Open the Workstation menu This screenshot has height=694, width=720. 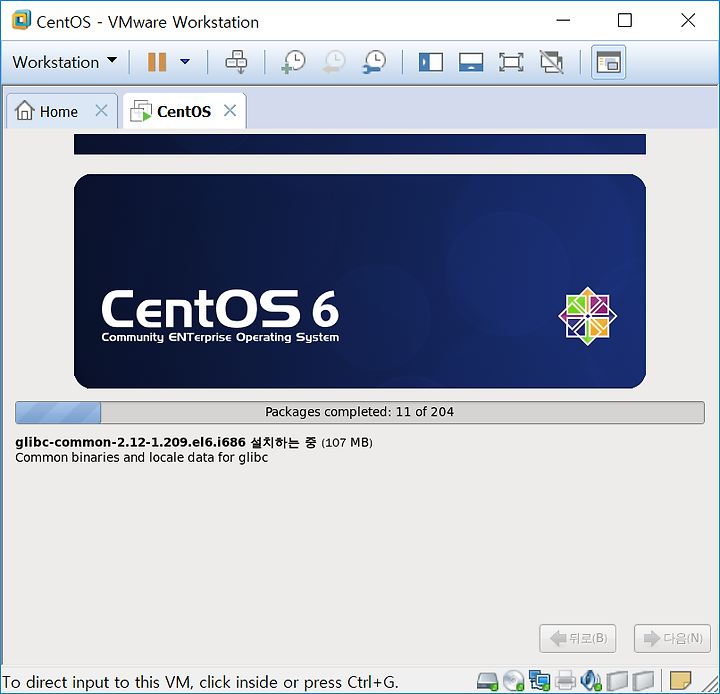[x=65, y=62]
